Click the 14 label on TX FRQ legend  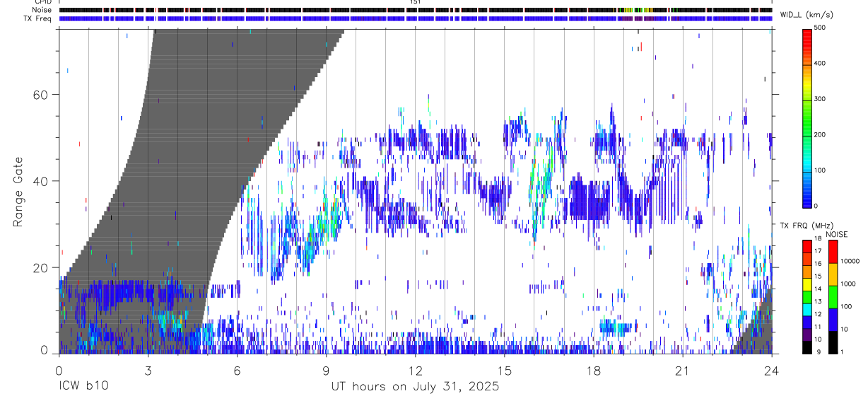[817, 289]
